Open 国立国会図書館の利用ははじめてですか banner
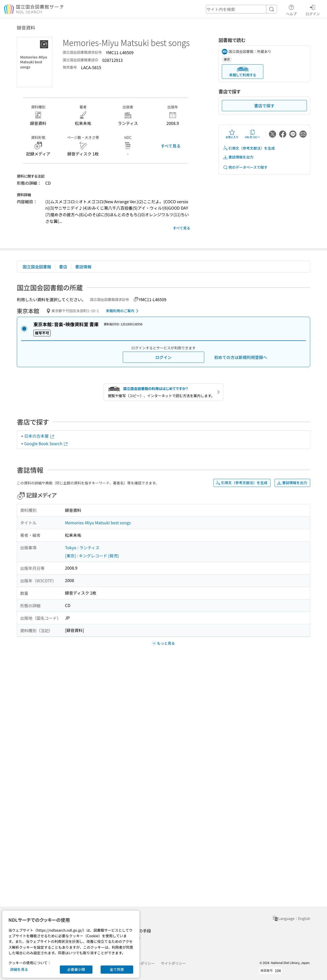This screenshot has height=980, width=327. 163,392
